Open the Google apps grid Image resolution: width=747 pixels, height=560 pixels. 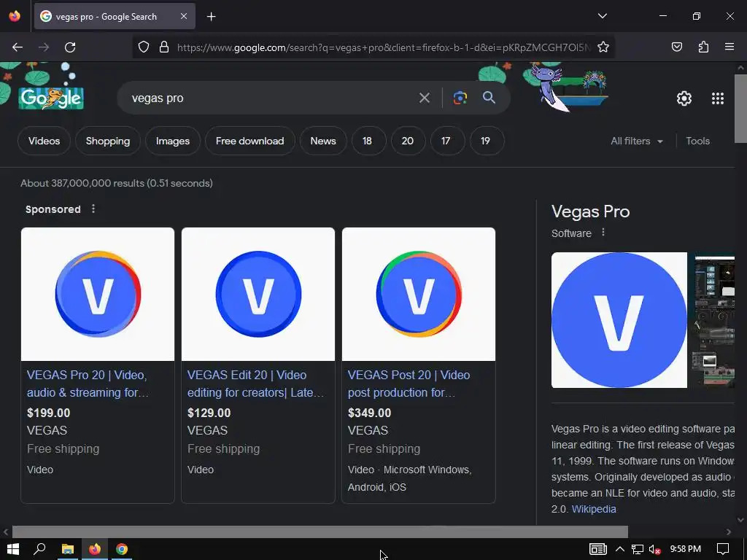click(718, 98)
